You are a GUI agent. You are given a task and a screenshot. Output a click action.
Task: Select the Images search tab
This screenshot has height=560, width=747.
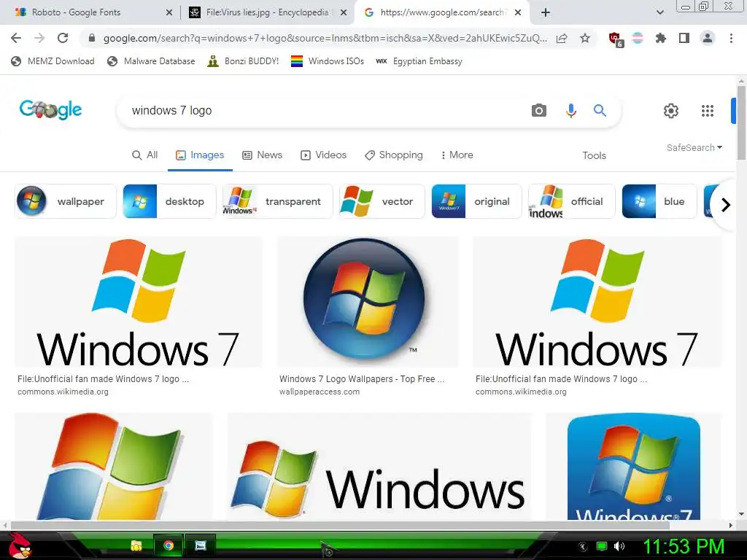coord(200,155)
